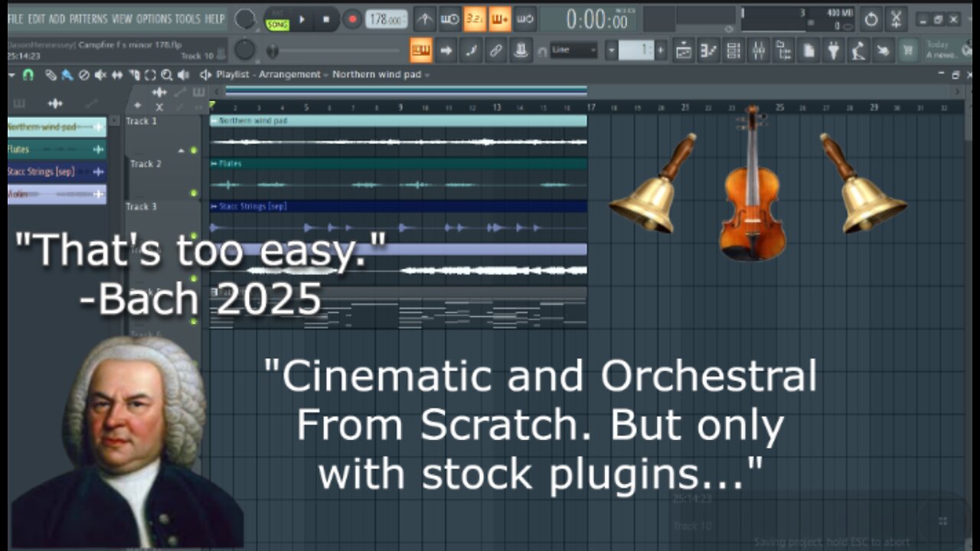Select the Playlist slice tool

click(x=135, y=75)
